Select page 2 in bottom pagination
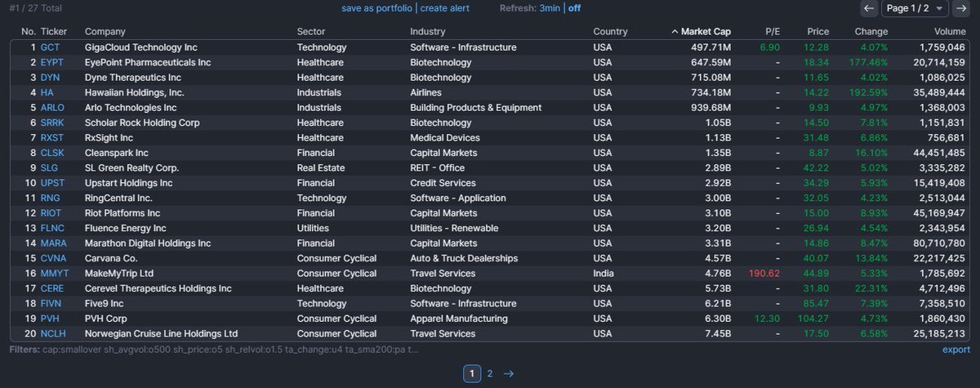 [x=490, y=373]
